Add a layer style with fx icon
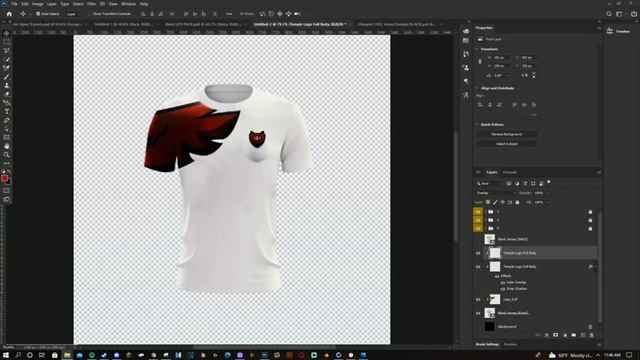The height and width of the screenshot is (360, 640). click(547, 335)
